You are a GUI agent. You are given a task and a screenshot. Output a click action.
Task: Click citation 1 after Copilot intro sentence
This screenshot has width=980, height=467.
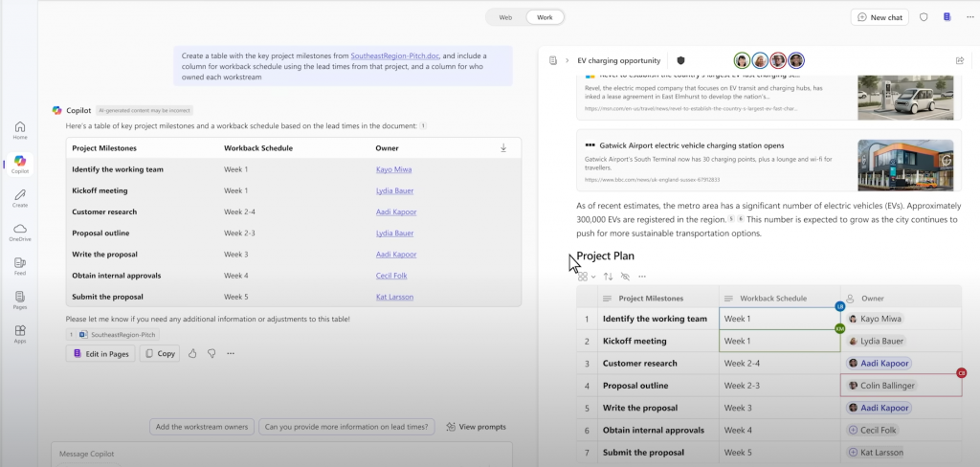(423, 125)
